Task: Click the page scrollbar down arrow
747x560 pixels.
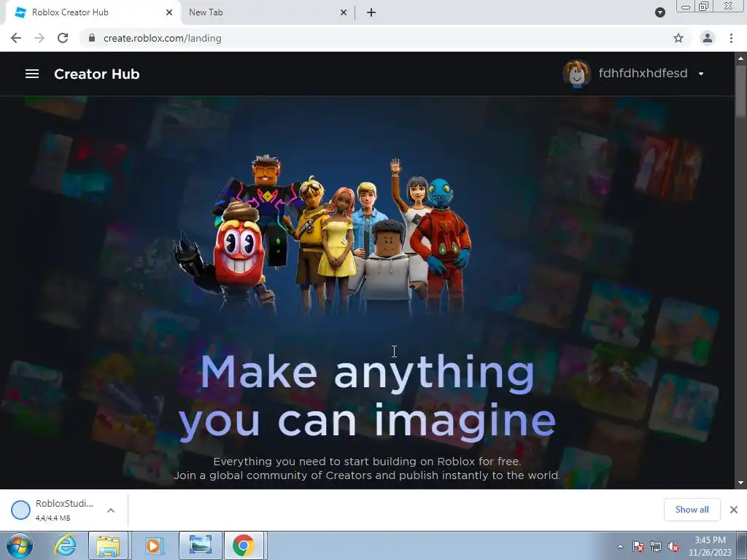Action: point(740,483)
